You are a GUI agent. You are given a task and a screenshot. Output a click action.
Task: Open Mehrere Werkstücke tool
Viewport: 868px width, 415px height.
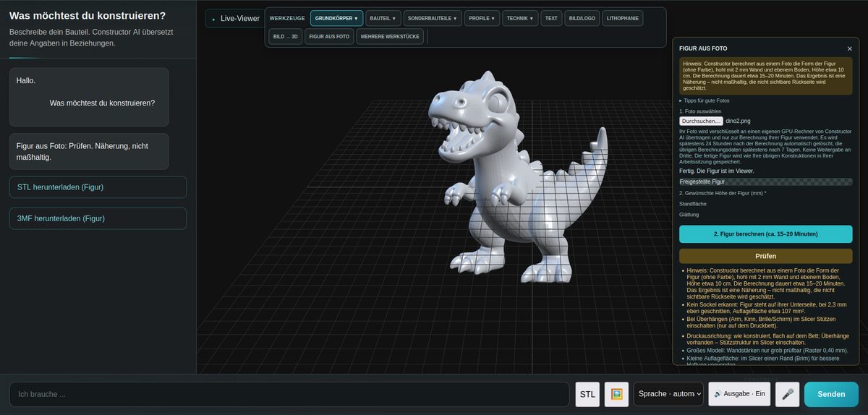click(390, 36)
